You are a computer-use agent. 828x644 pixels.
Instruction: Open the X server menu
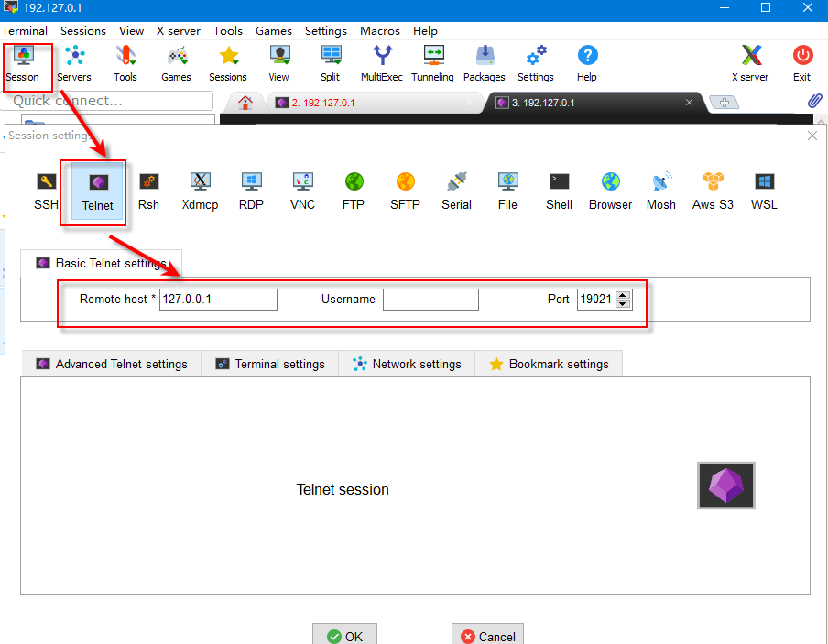179,30
